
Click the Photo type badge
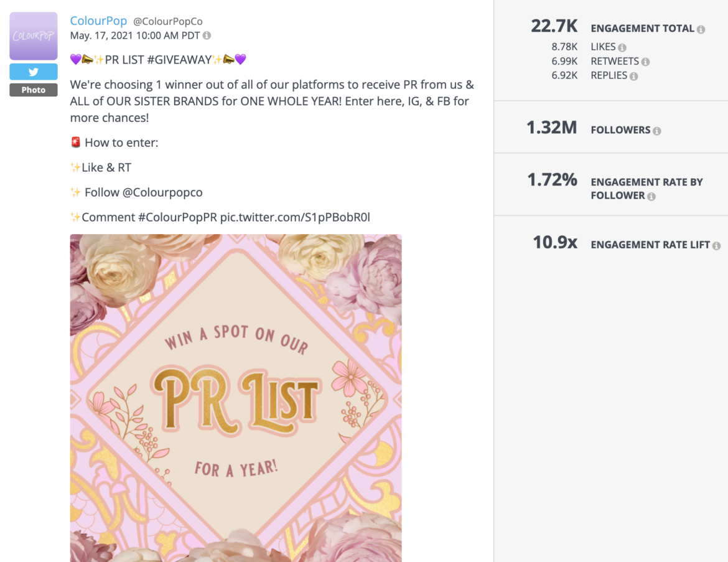click(x=34, y=90)
